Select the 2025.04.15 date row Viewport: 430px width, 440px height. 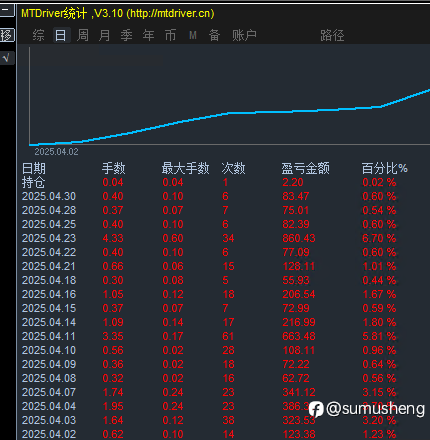coord(49,308)
